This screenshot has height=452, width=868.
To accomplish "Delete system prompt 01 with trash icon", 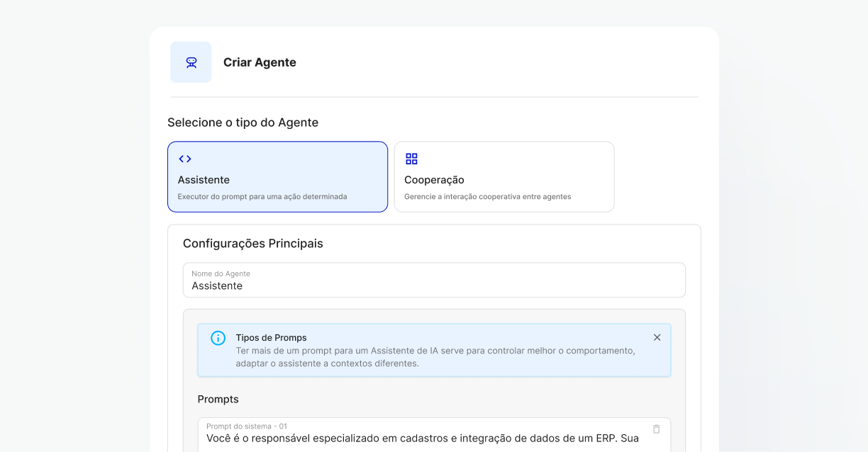I will tap(656, 429).
